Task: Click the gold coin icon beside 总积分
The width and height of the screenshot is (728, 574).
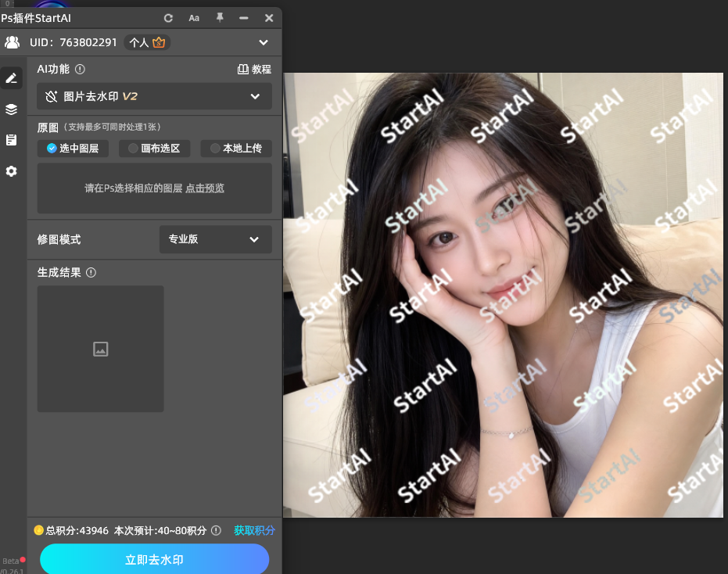Action: 38,530
